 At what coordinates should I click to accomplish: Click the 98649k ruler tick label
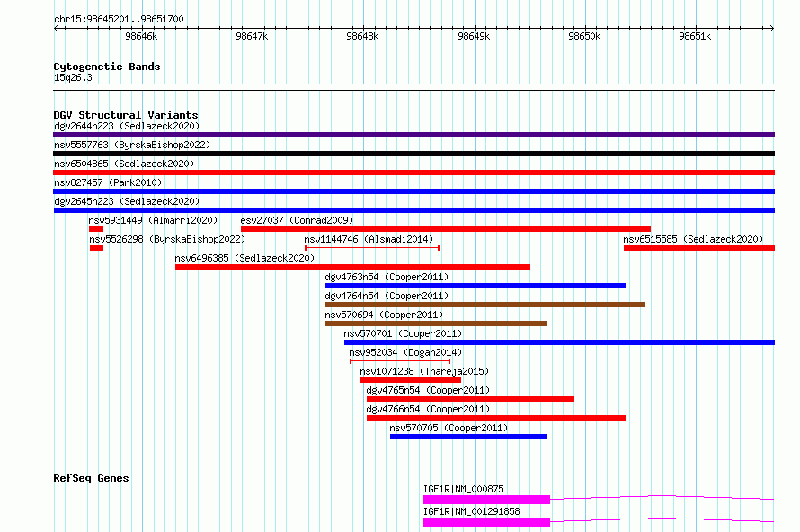[x=474, y=36]
